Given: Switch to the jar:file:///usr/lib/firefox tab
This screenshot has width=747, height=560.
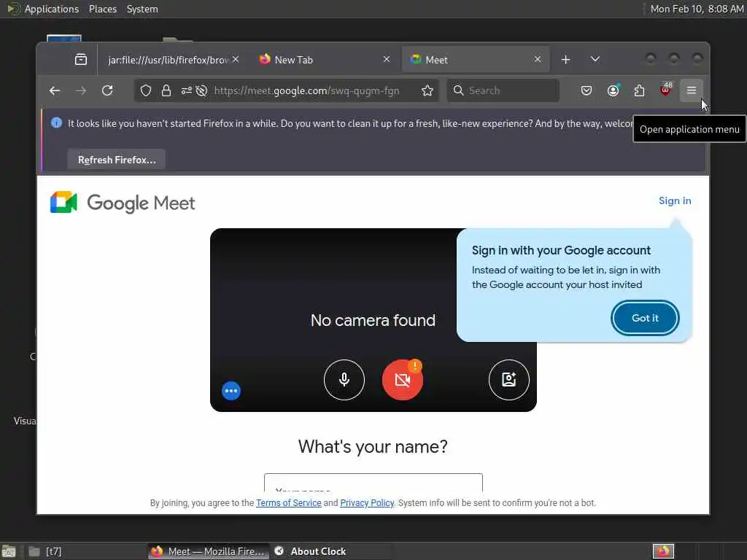Looking at the screenshot, I should click(x=168, y=60).
